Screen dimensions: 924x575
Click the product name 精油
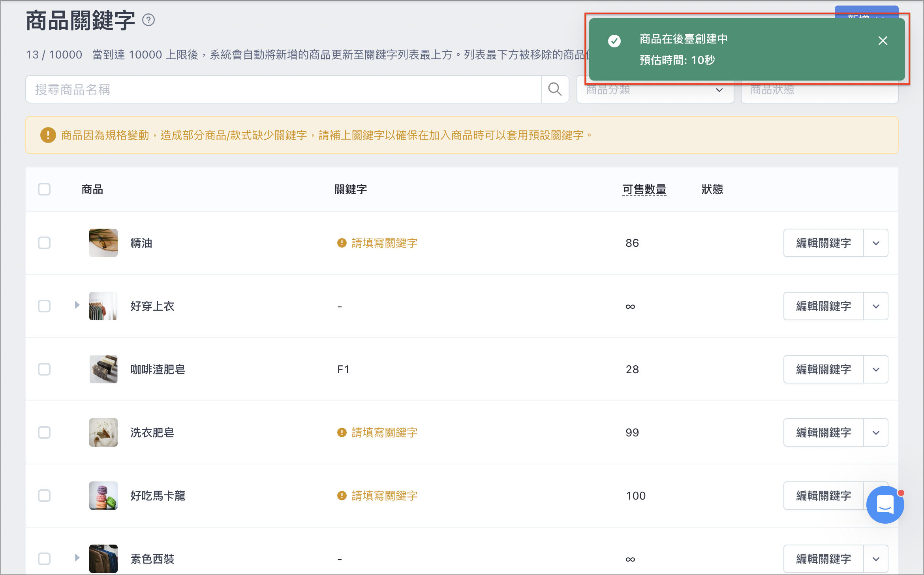[141, 243]
